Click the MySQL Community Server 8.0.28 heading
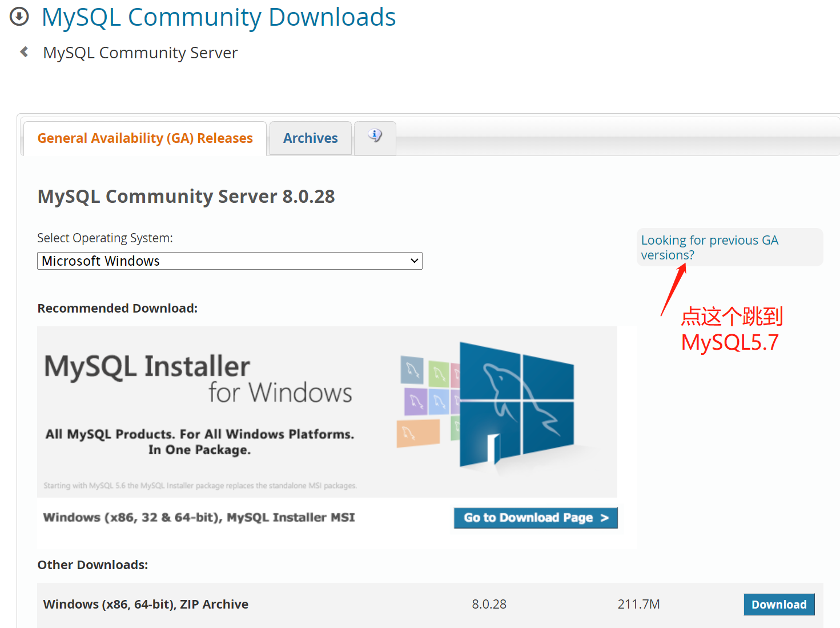The image size is (840, 628). coord(186,197)
